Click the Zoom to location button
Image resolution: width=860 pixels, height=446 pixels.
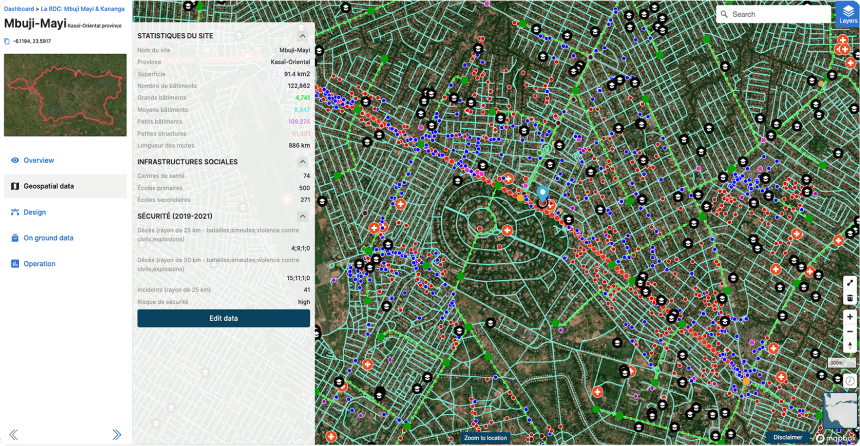tap(485, 438)
